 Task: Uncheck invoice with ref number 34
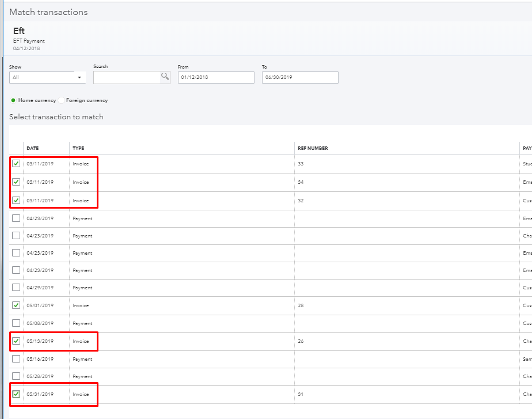(16, 182)
